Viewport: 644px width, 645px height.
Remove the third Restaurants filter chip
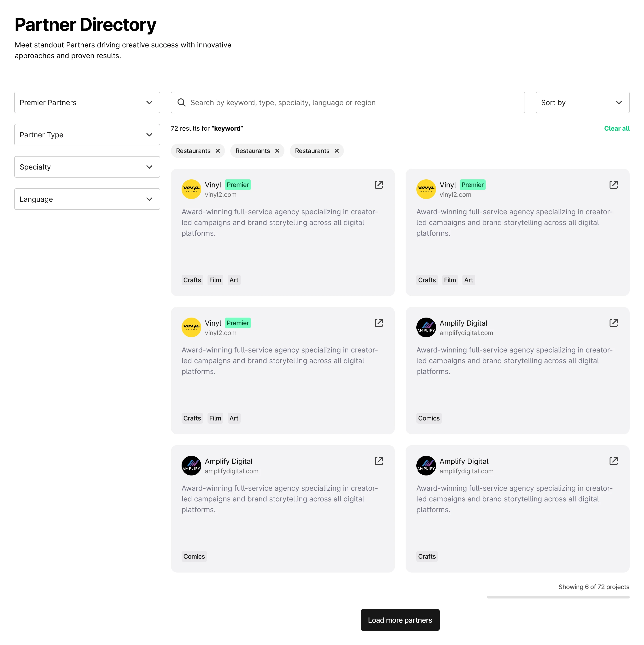coord(337,151)
